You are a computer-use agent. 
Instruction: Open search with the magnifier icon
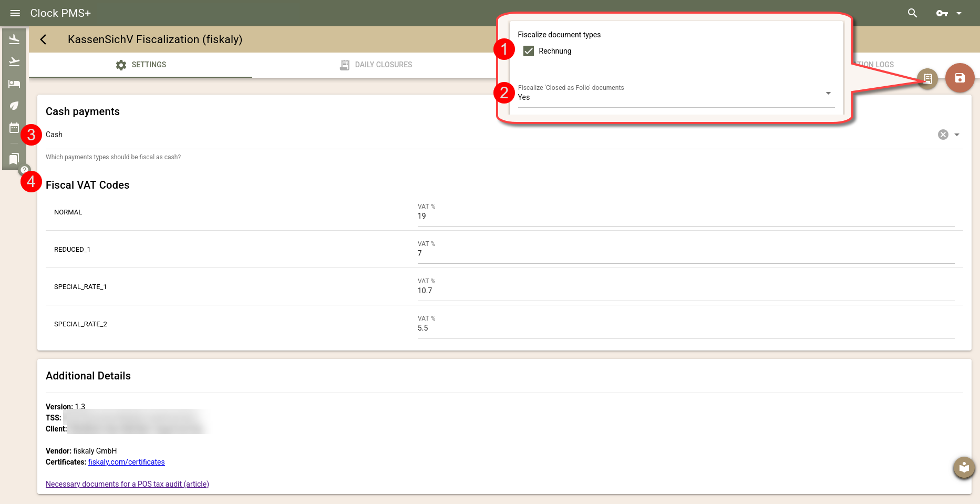[912, 13]
